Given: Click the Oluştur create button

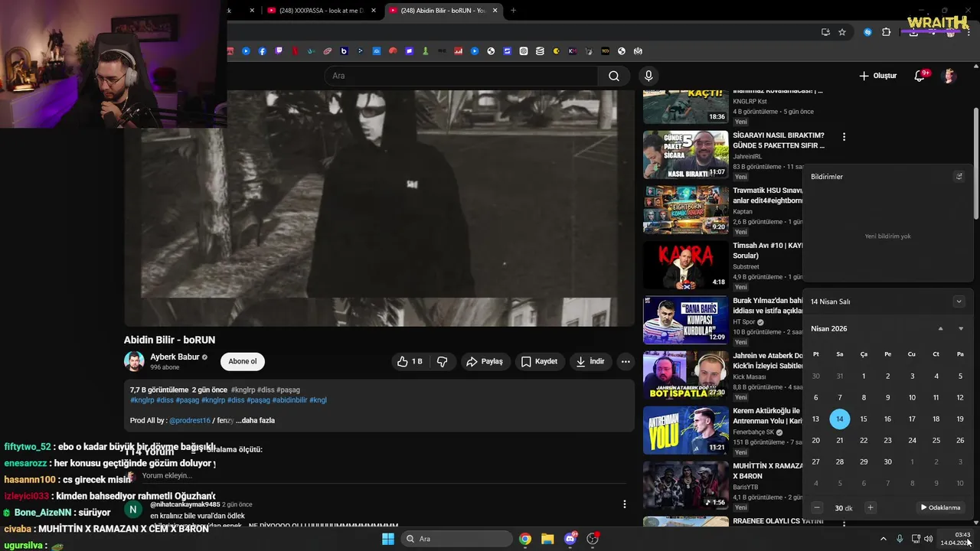Looking at the screenshot, I should (877, 76).
